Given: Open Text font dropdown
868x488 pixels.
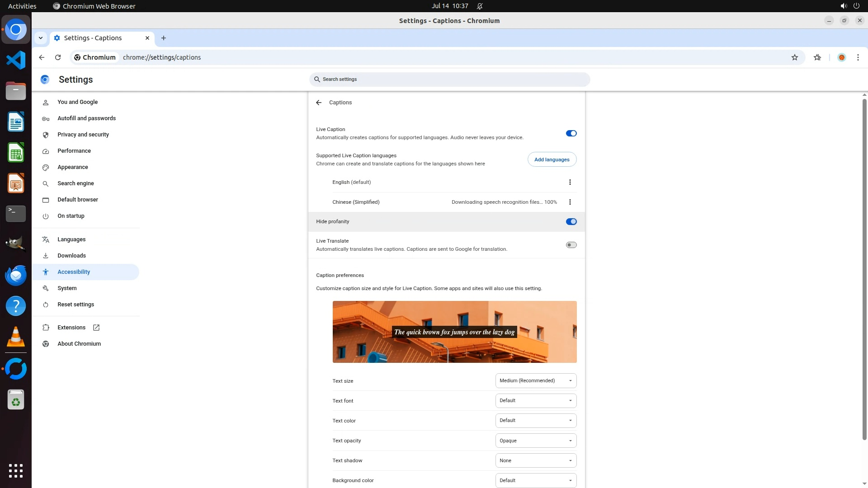Looking at the screenshot, I should [x=536, y=401].
